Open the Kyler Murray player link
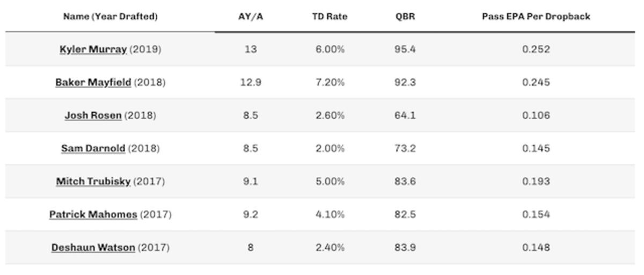Viewport: 644px width, 275px height. coord(93,49)
